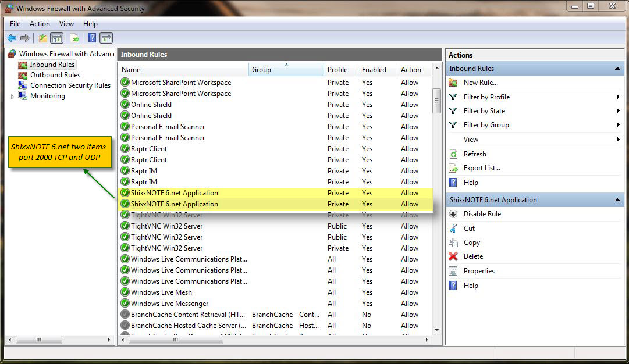Open the View submenu arrow in Actions
Viewport: 629px width, 364px height.
(618, 139)
